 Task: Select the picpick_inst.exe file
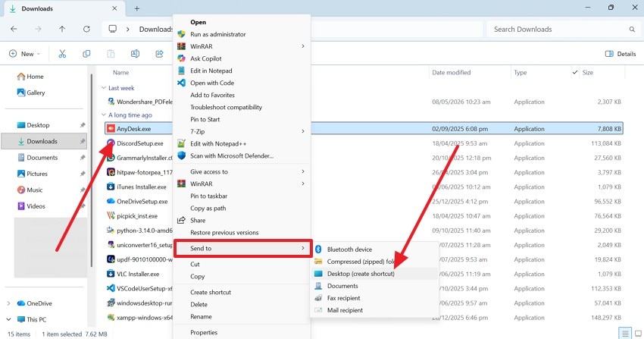click(137, 216)
